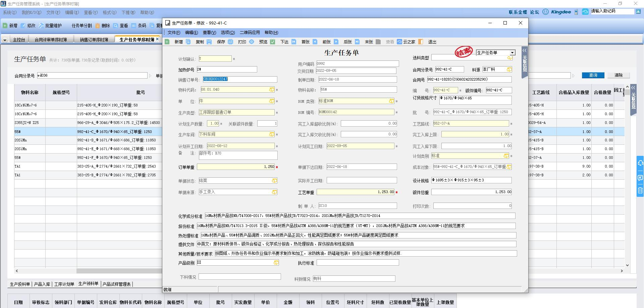This screenshot has height=308, width=644.
Task: Go to next record with 后张 icon
Action: pyautogui.click(x=336, y=42)
